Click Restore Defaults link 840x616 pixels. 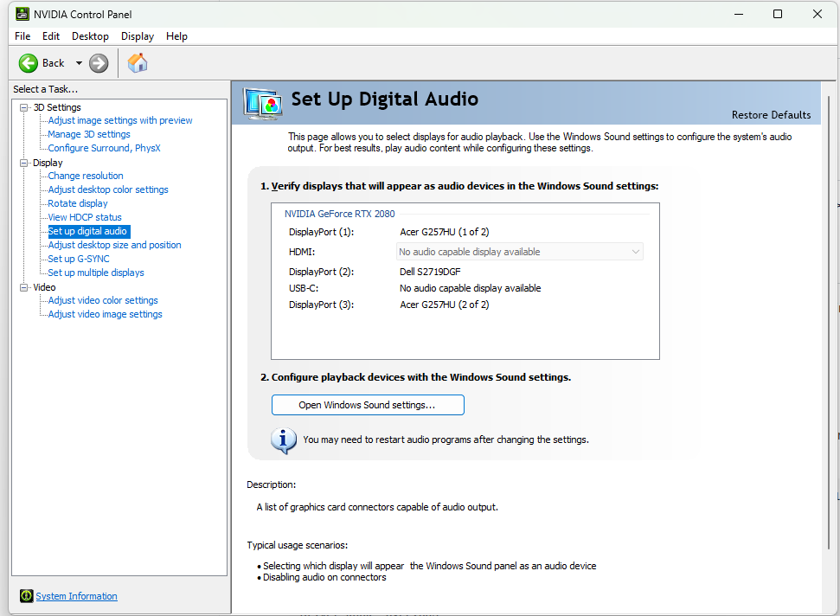[x=771, y=114]
